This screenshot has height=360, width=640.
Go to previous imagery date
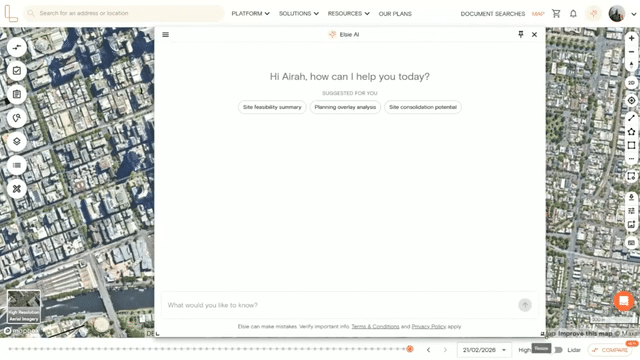pos(428,350)
